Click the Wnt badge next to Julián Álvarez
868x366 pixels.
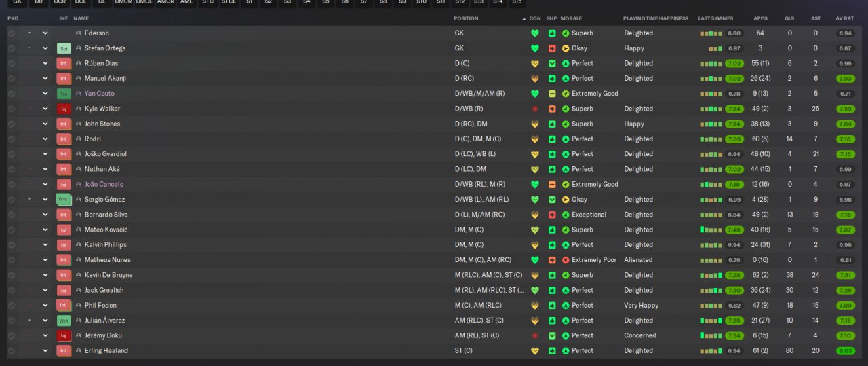pos(64,321)
